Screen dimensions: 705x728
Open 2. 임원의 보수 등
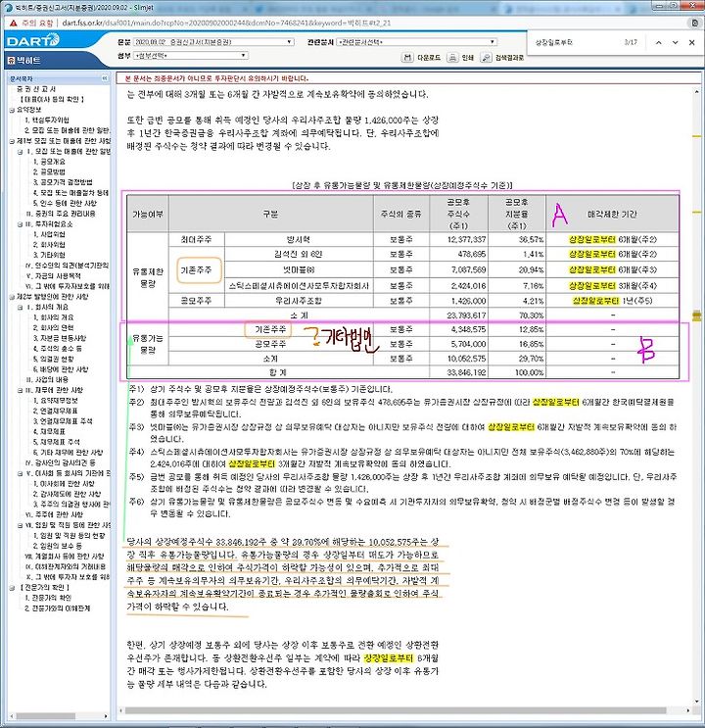(x=58, y=546)
